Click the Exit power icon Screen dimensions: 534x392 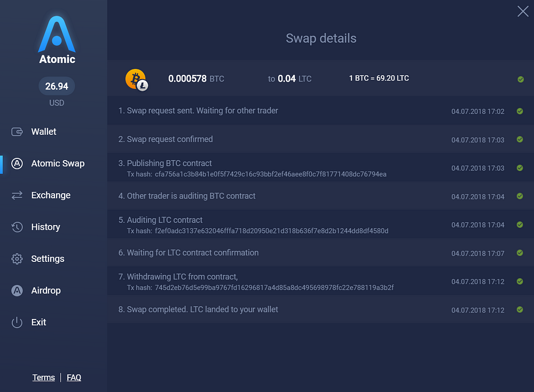point(17,322)
